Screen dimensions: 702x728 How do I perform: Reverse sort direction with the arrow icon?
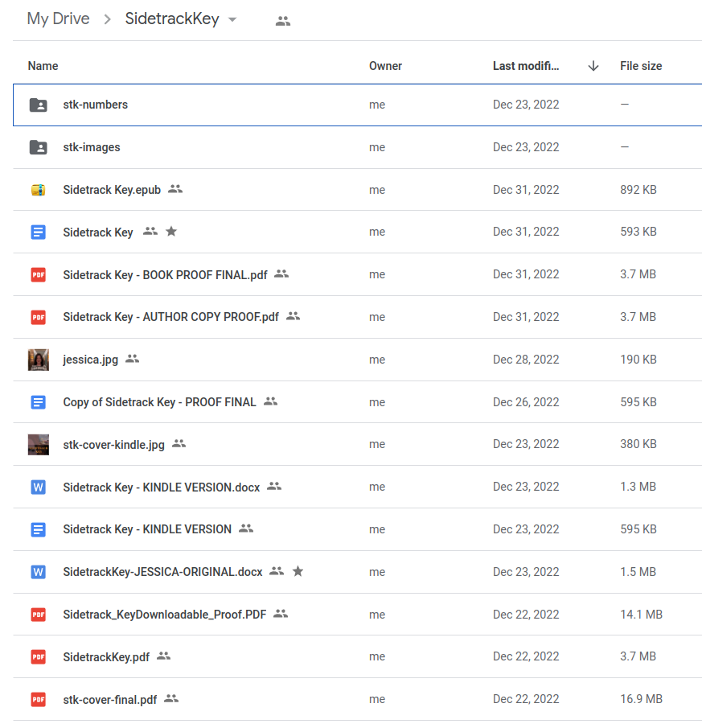(x=593, y=66)
